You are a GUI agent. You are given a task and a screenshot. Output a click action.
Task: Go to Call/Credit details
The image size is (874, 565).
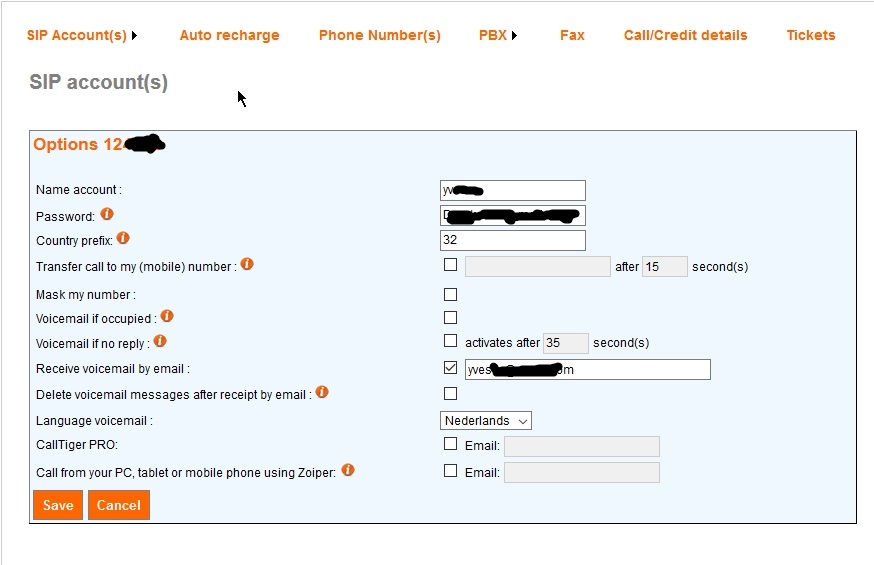685,35
